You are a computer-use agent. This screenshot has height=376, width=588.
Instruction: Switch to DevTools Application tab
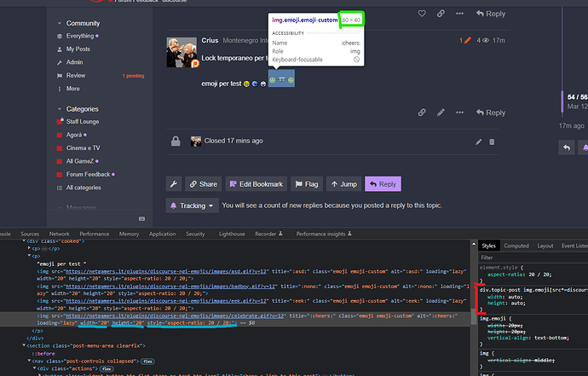[163, 234]
